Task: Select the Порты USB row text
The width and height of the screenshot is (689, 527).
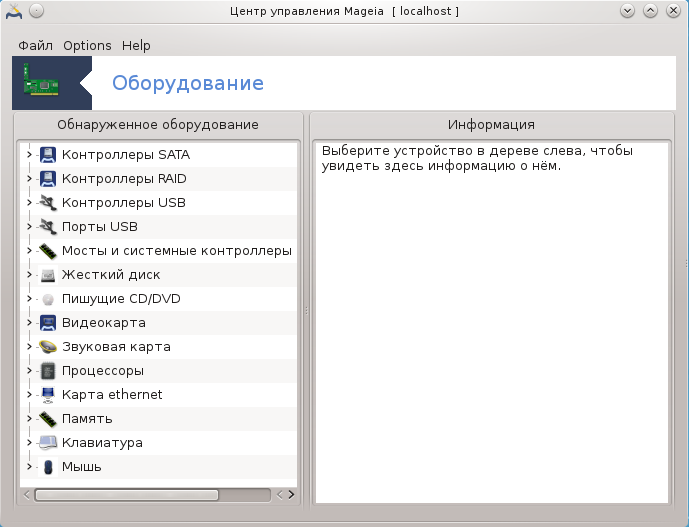Action: 100,227
